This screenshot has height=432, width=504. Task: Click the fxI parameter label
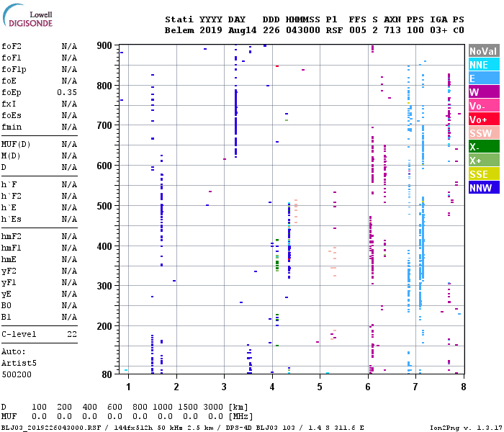pos(9,104)
